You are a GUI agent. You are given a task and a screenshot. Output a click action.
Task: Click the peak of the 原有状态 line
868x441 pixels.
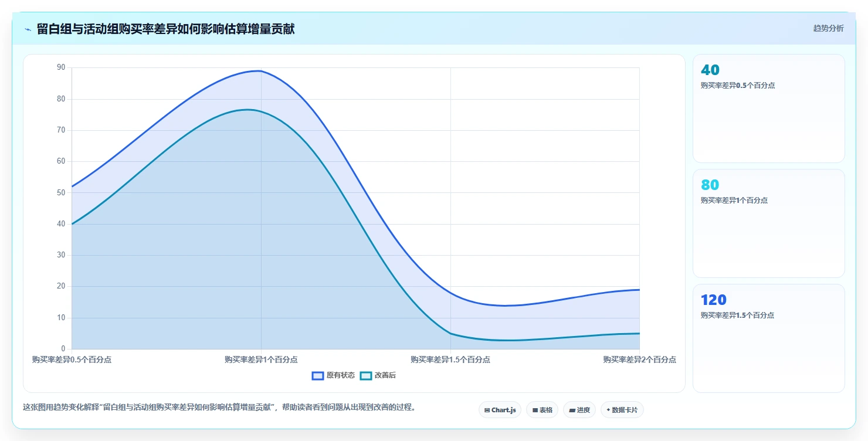click(259, 71)
